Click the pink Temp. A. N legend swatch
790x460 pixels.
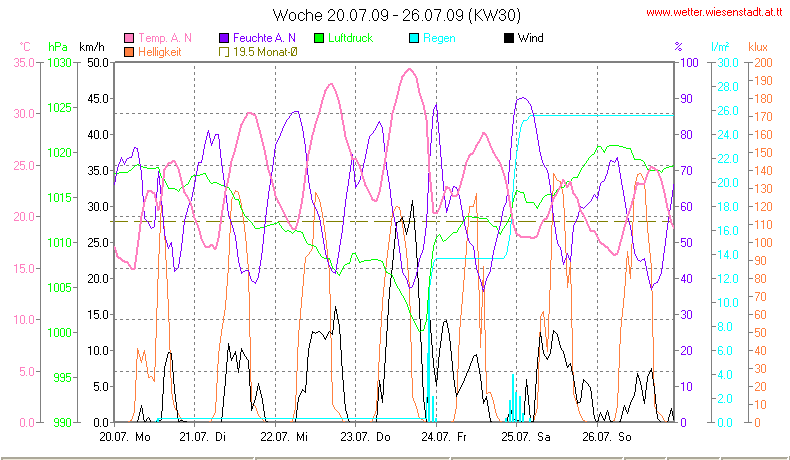[129, 38]
